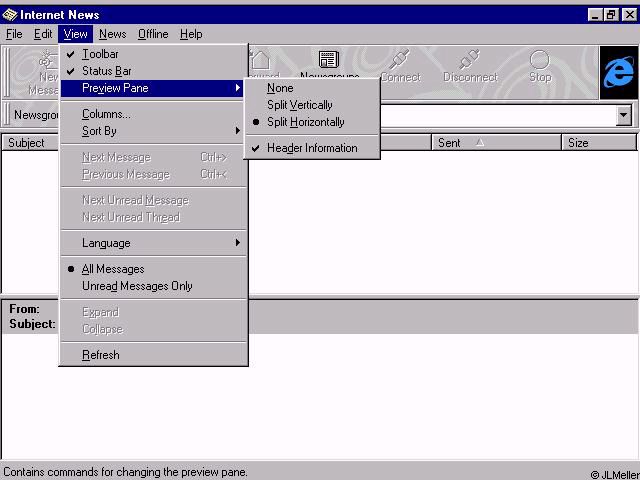Sort by the Size column header
This screenshot has width=640, height=480.
pyautogui.click(x=599, y=143)
